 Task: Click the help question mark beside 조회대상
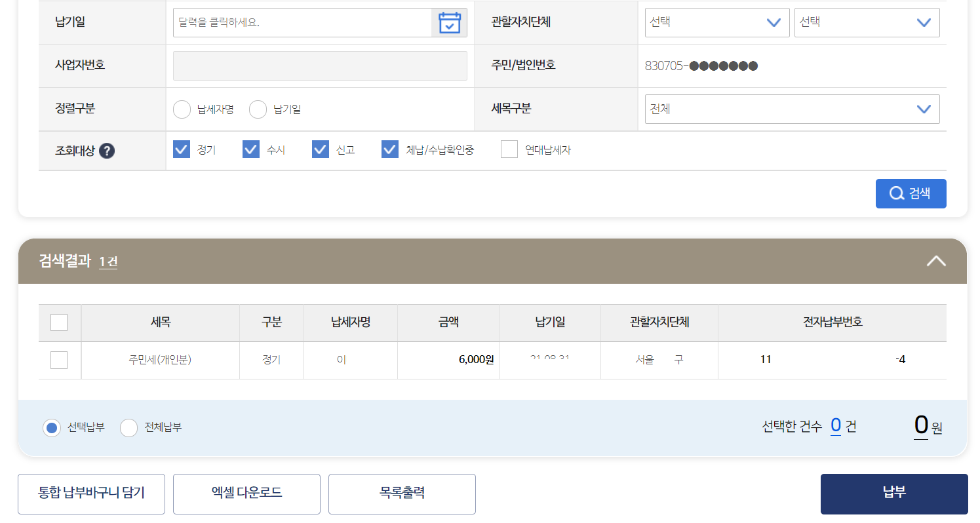(x=107, y=151)
